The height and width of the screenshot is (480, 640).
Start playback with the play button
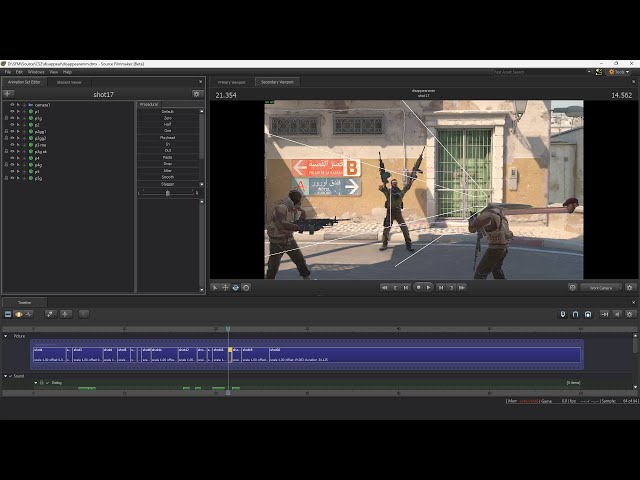pos(428,288)
